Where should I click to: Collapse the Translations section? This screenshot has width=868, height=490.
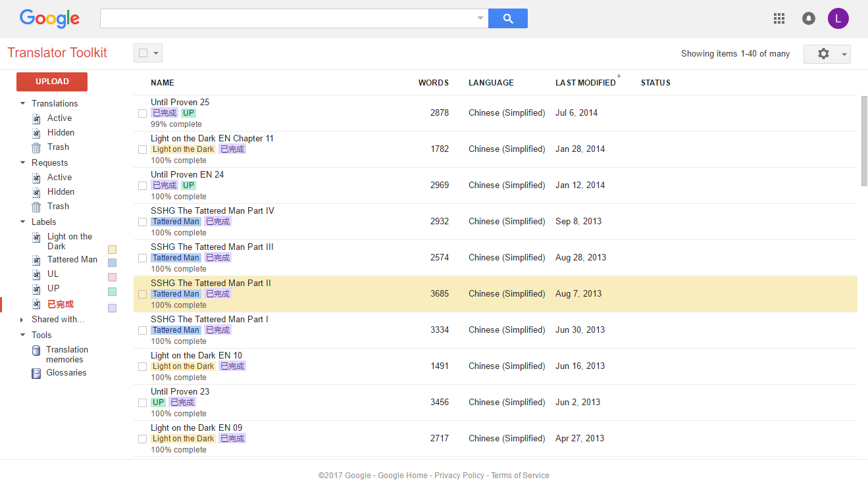22,103
